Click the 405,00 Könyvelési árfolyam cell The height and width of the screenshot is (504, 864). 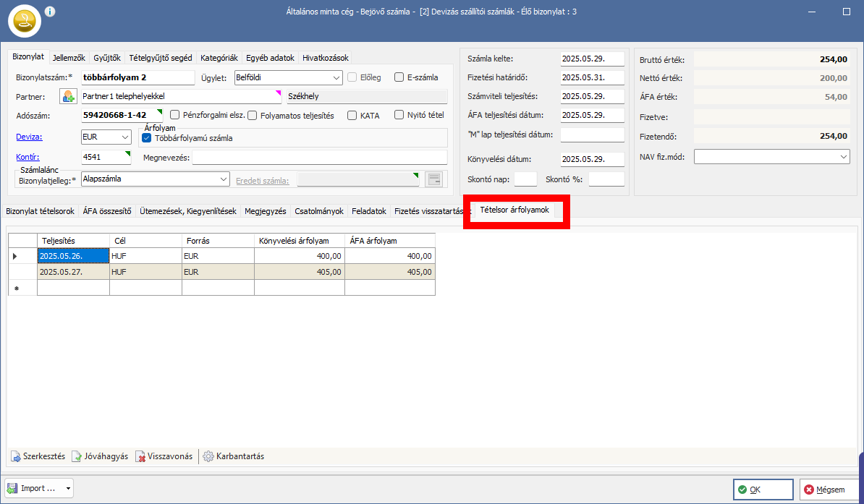(300, 272)
